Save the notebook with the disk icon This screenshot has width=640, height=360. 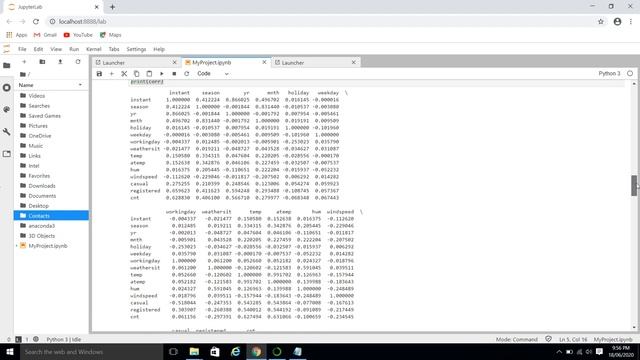coord(99,74)
